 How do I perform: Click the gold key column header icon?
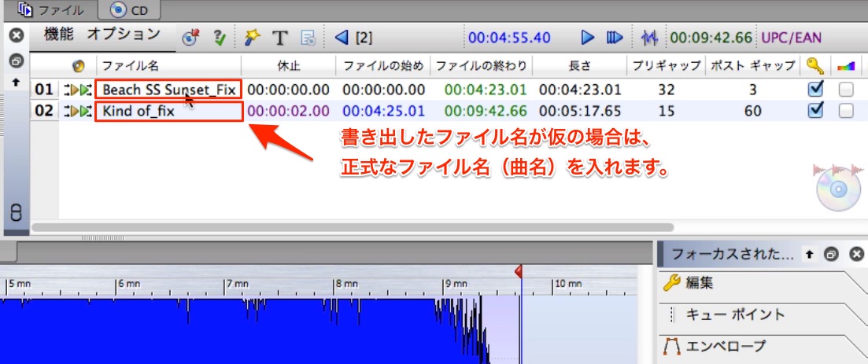[x=814, y=66]
